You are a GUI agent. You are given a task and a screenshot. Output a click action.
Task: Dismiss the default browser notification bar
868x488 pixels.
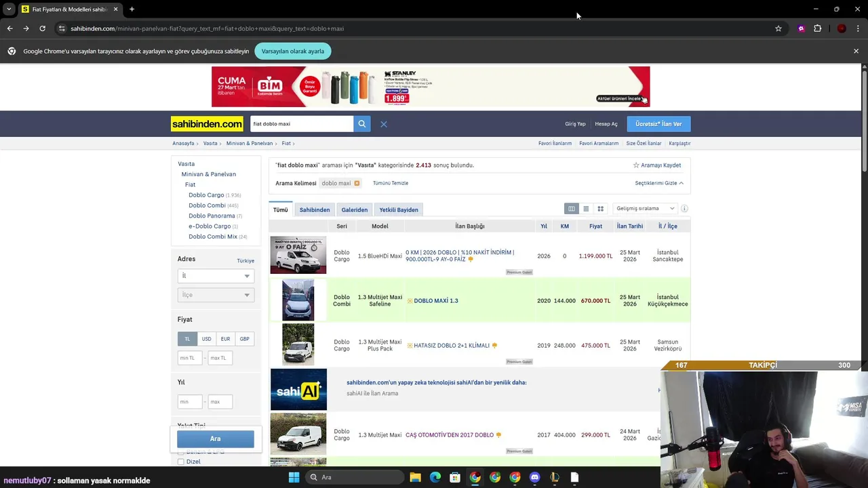point(856,51)
